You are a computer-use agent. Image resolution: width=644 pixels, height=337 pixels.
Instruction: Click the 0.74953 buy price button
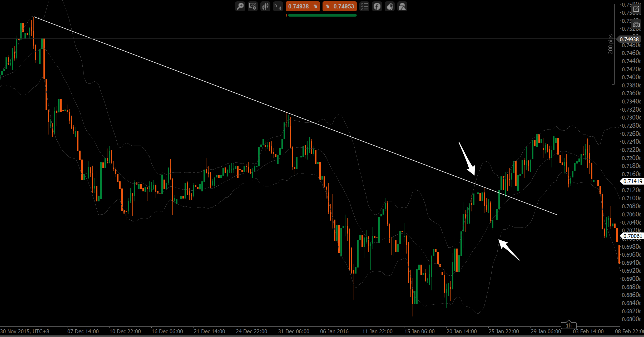pos(340,6)
